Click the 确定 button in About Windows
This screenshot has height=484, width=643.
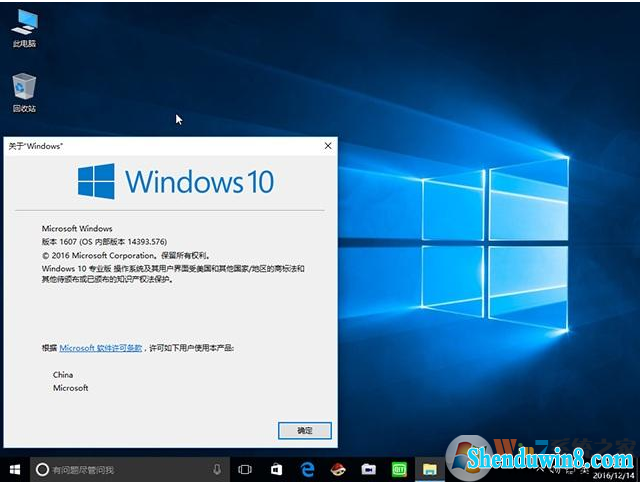tap(305, 431)
